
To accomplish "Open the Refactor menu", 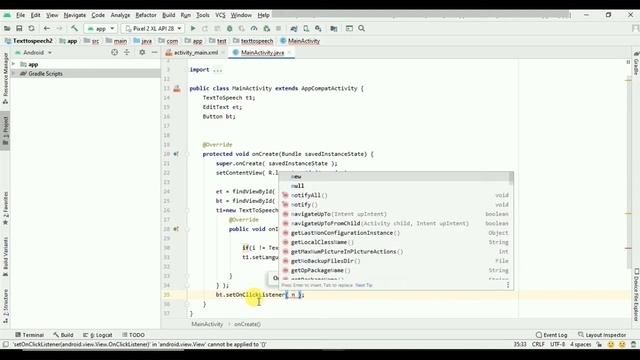I will click(146, 15).
